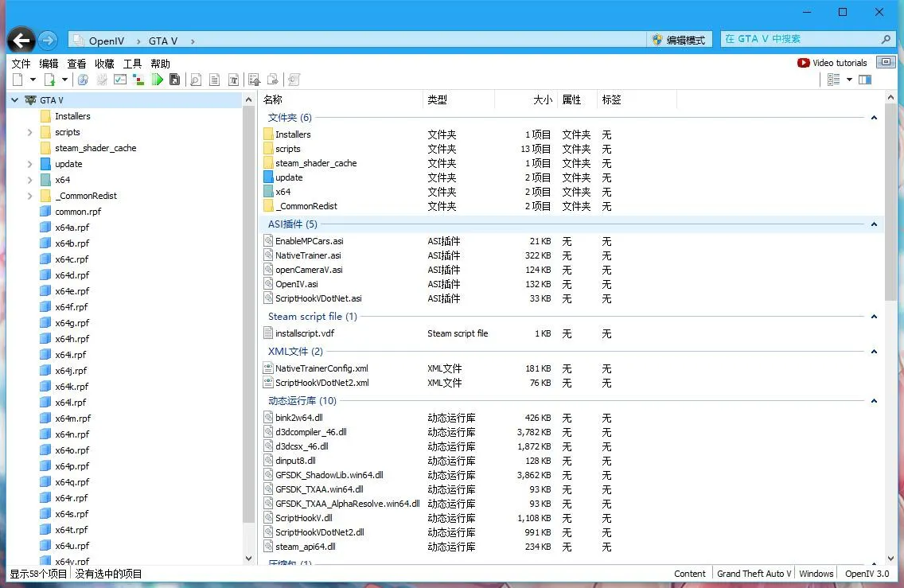This screenshot has width=904, height=588.
Task: Click the checkmark window toolbar icon
Action: click(x=120, y=80)
